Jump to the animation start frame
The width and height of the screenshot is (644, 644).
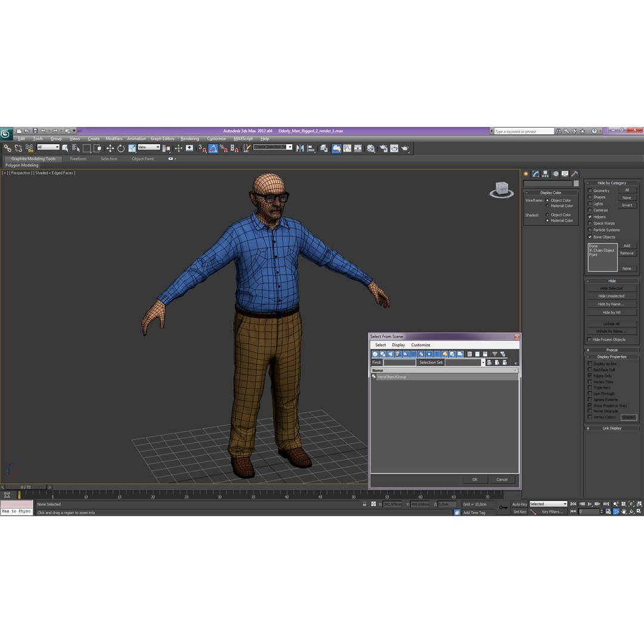click(x=574, y=504)
